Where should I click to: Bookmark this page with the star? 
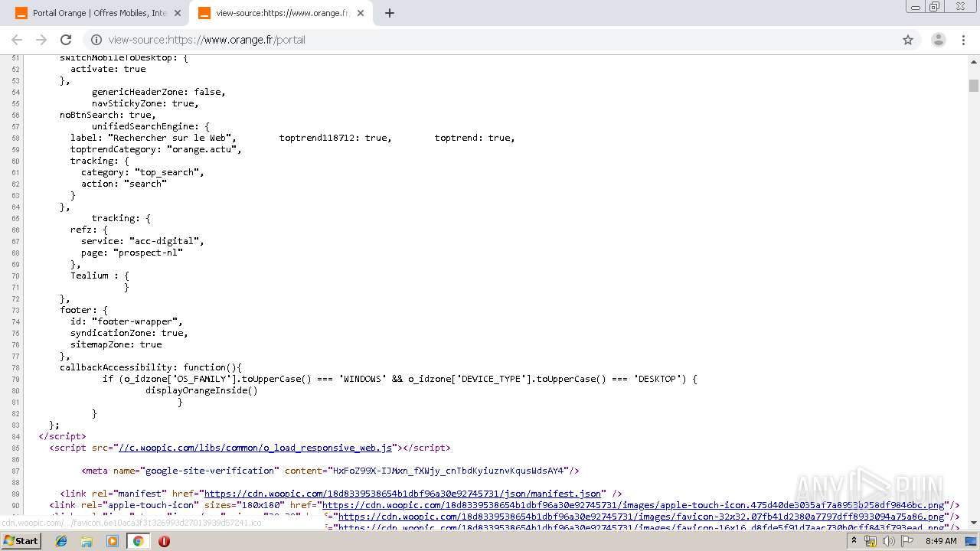[908, 40]
